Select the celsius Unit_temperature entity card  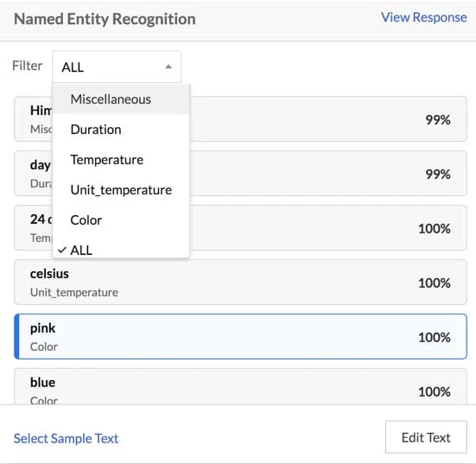(x=240, y=282)
